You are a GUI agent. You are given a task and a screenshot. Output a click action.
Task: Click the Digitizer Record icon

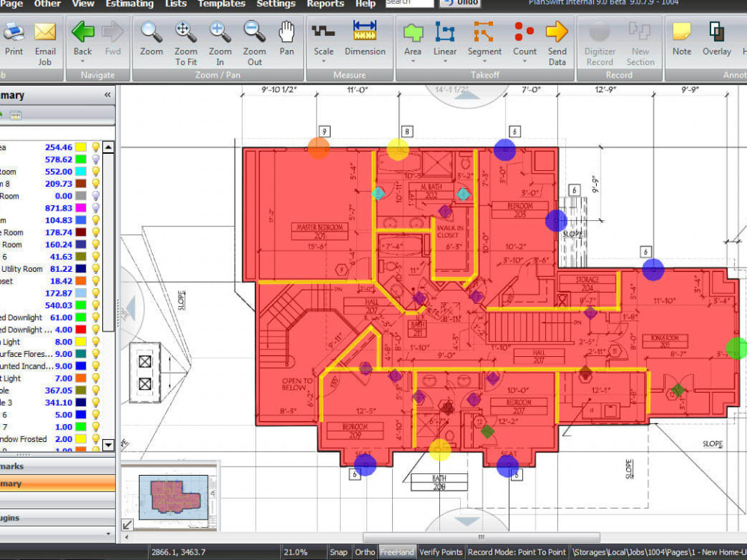tap(599, 32)
